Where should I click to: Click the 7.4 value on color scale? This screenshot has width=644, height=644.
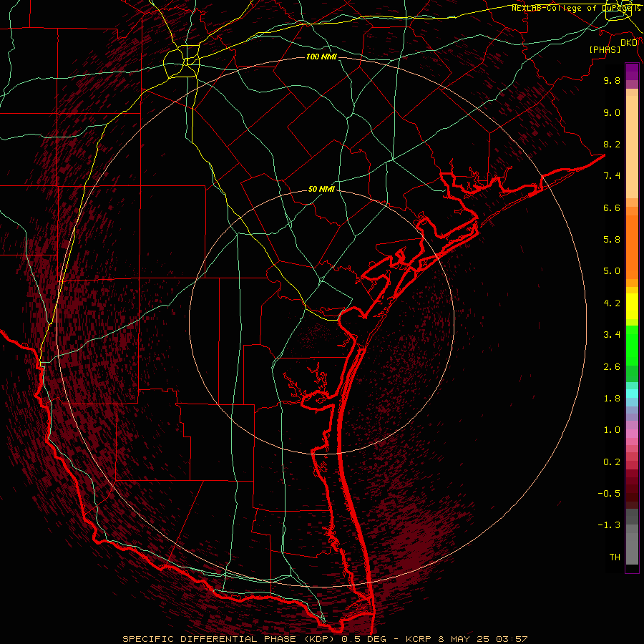coord(612,176)
